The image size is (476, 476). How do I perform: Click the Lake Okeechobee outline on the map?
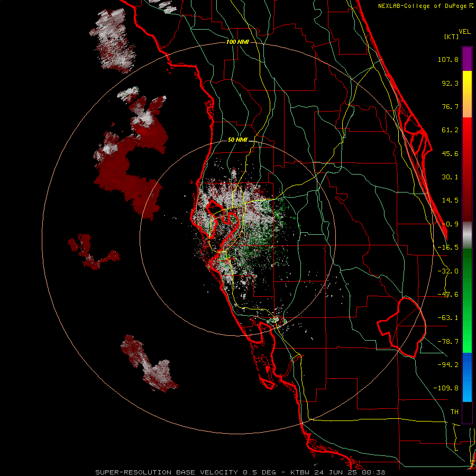(401, 327)
